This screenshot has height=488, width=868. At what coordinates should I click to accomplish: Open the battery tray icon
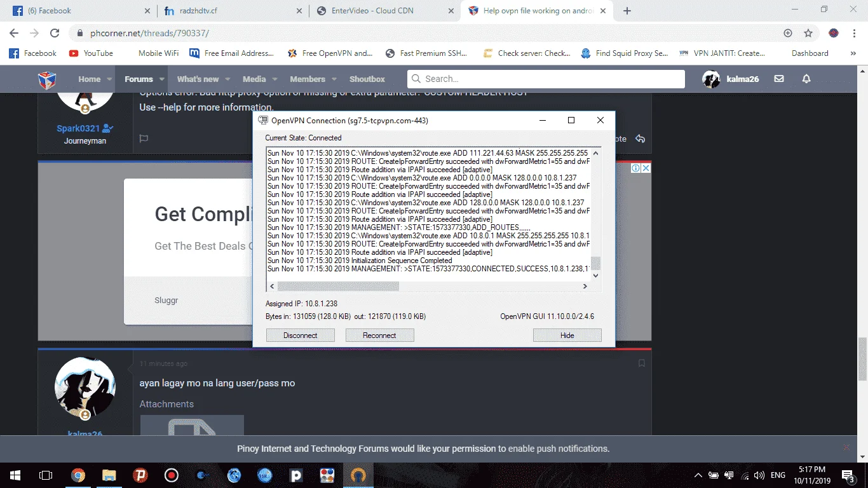[714, 475]
